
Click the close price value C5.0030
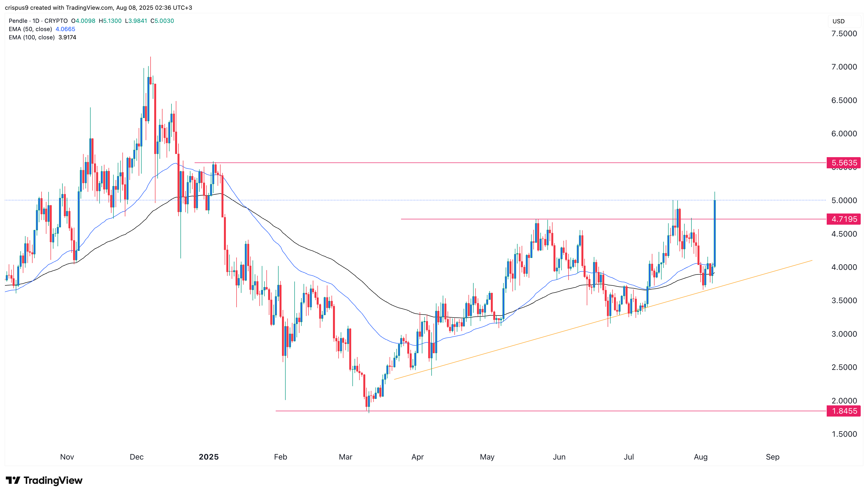pos(164,21)
